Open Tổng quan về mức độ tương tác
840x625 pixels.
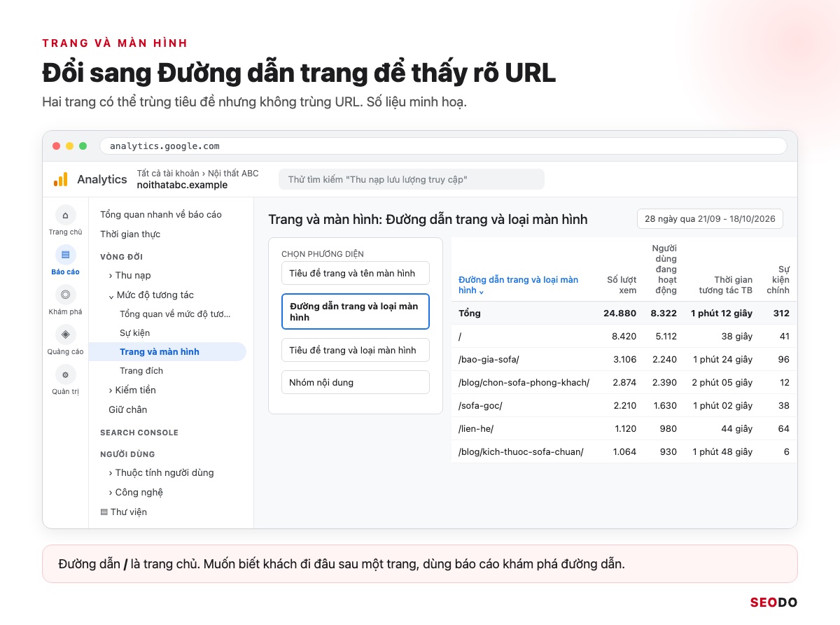point(175,314)
